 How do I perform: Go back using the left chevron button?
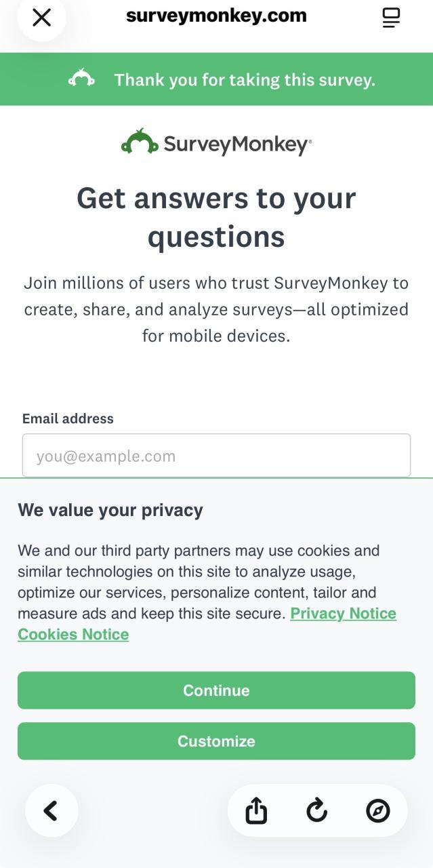pos(51,810)
